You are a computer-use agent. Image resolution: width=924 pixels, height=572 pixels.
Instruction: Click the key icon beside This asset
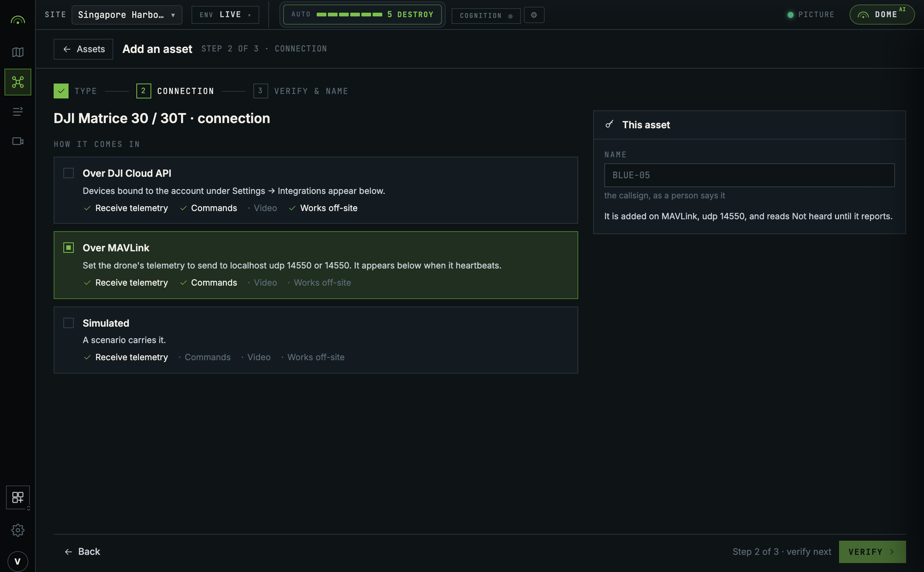point(609,125)
